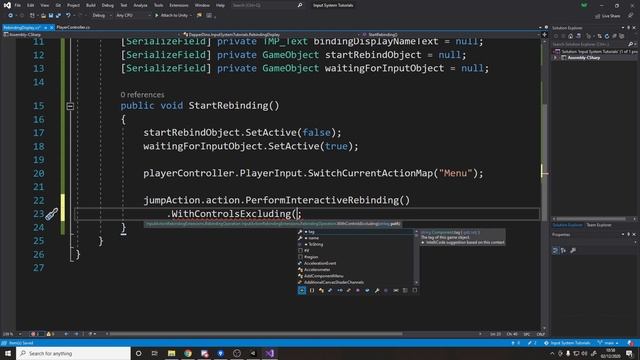Screen dimensions: 640x360
Task: Click the taskbar Search for anything box
Action: coord(73,353)
